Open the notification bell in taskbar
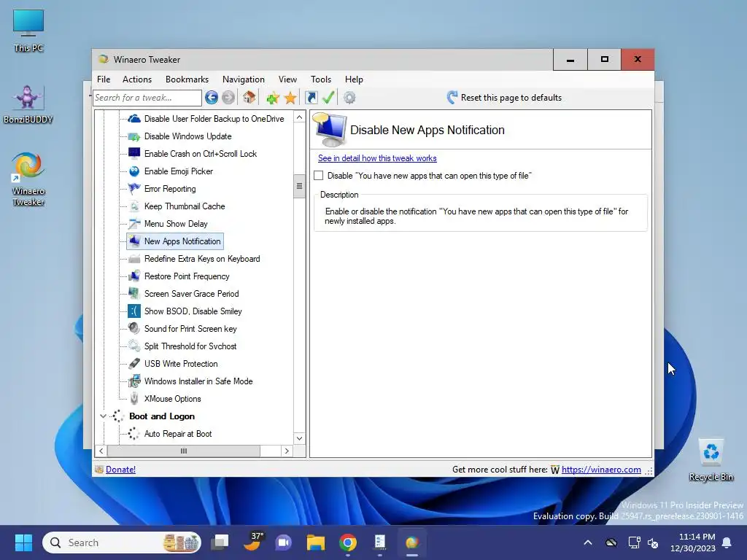The width and height of the screenshot is (747, 560). click(727, 542)
